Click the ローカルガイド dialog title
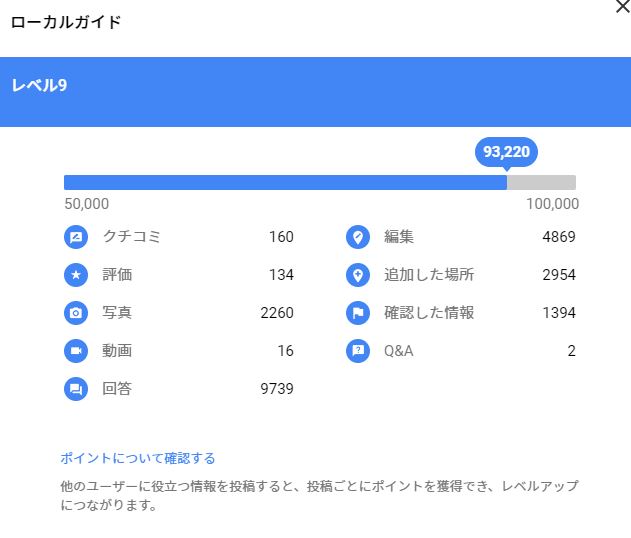This screenshot has width=631, height=538. (66, 22)
